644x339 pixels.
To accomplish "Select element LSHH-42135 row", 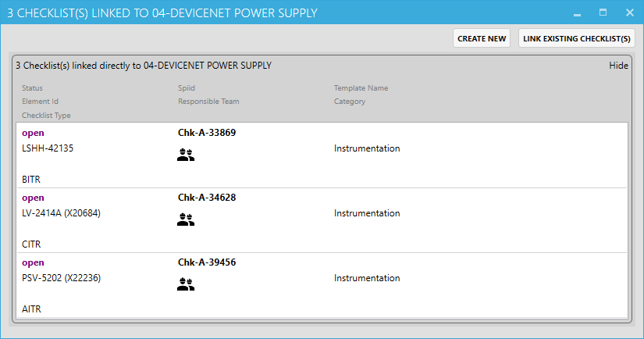I will 48,148.
